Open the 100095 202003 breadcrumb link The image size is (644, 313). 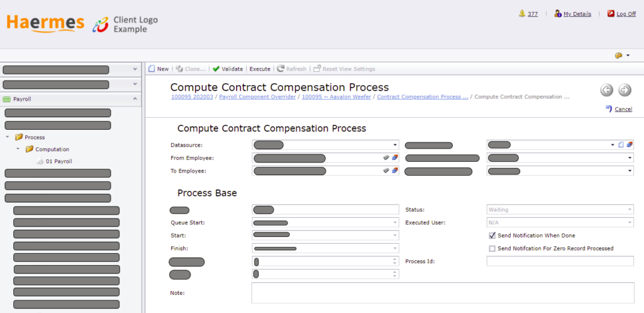pyautogui.click(x=192, y=96)
